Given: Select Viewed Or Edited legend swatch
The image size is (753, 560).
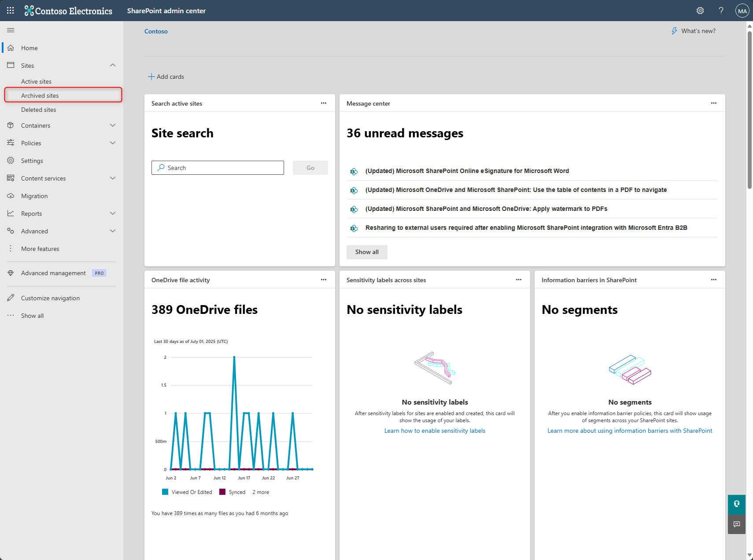Looking at the screenshot, I should pos(165,492).
